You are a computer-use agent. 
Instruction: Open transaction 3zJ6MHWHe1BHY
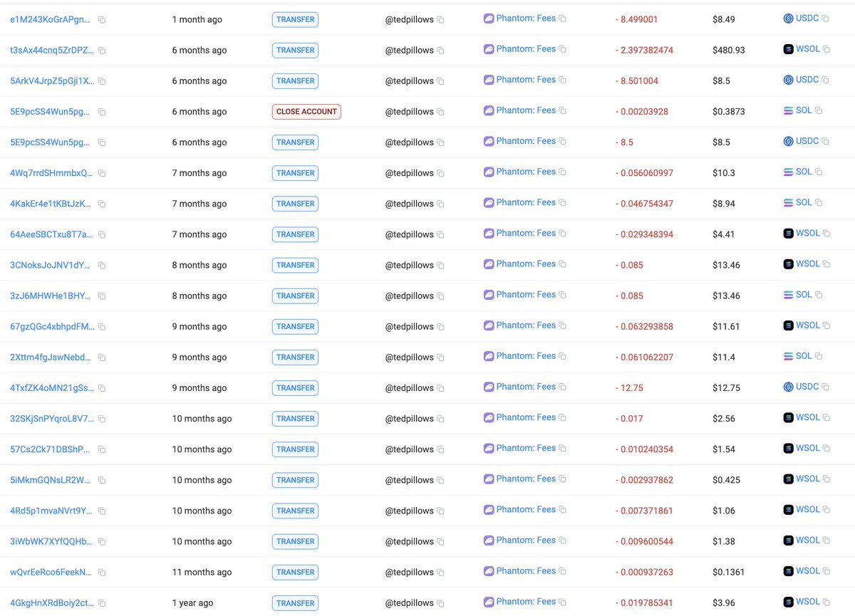point(51,296)
